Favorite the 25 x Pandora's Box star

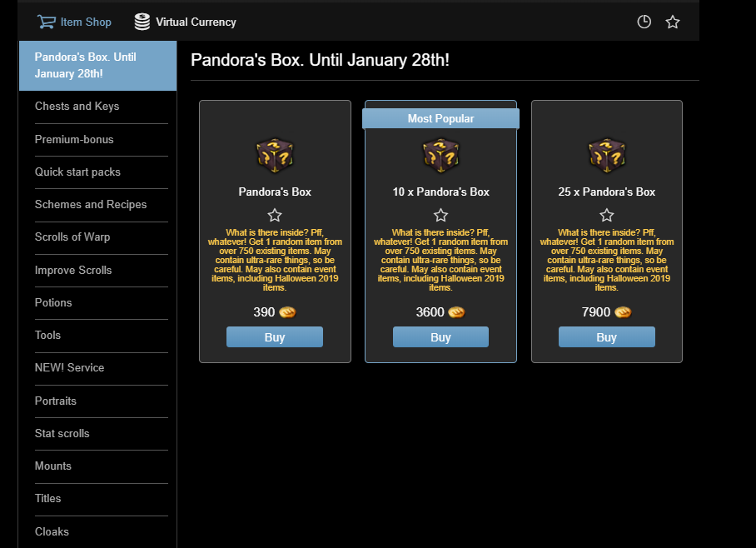click(606, 215)
